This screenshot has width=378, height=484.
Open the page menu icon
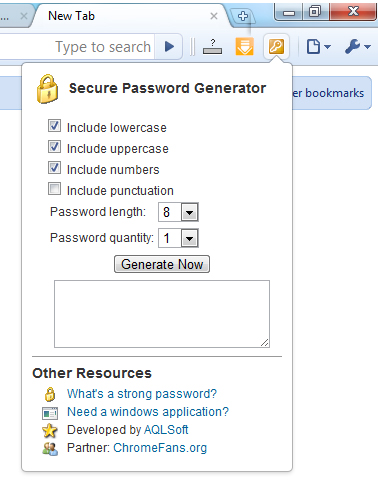tap(319, 46)
